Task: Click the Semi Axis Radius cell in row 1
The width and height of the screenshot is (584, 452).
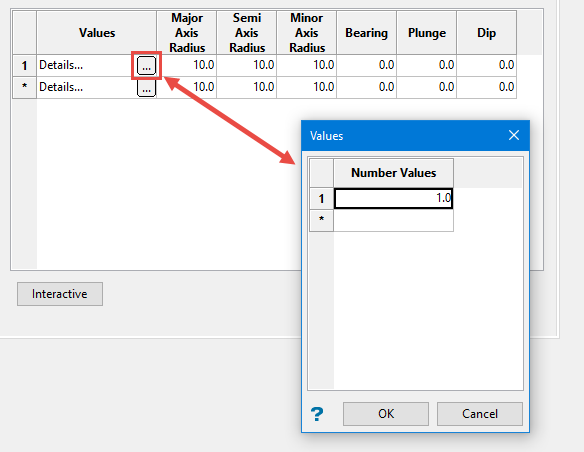Action: (247, 66)
